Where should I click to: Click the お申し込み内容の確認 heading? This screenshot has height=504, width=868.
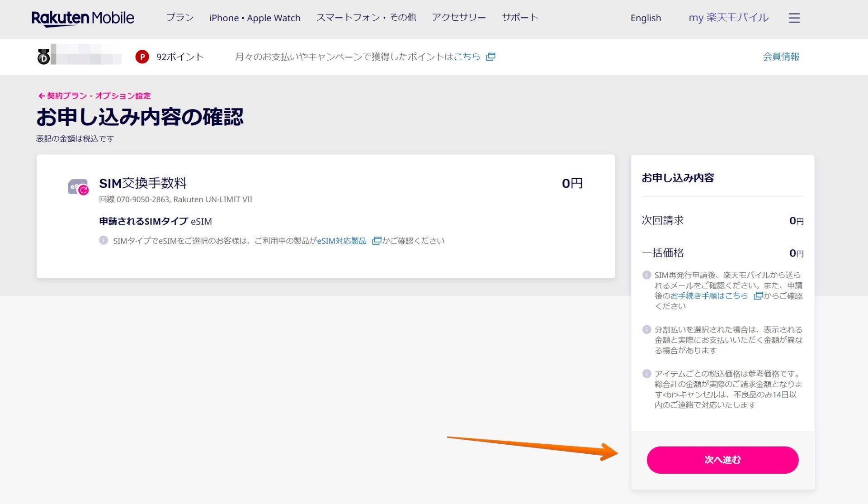pos(140,117)
